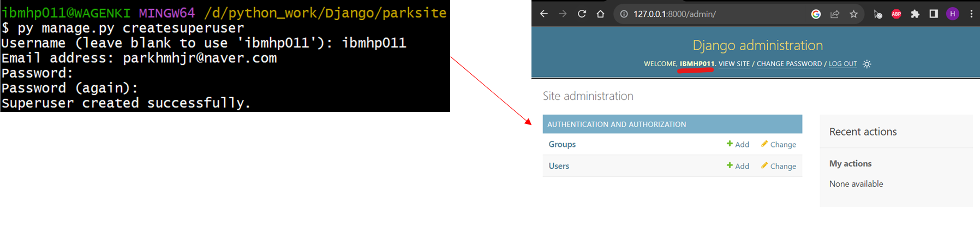Add a new user
980x249 pixels.
tap(738, 166)
